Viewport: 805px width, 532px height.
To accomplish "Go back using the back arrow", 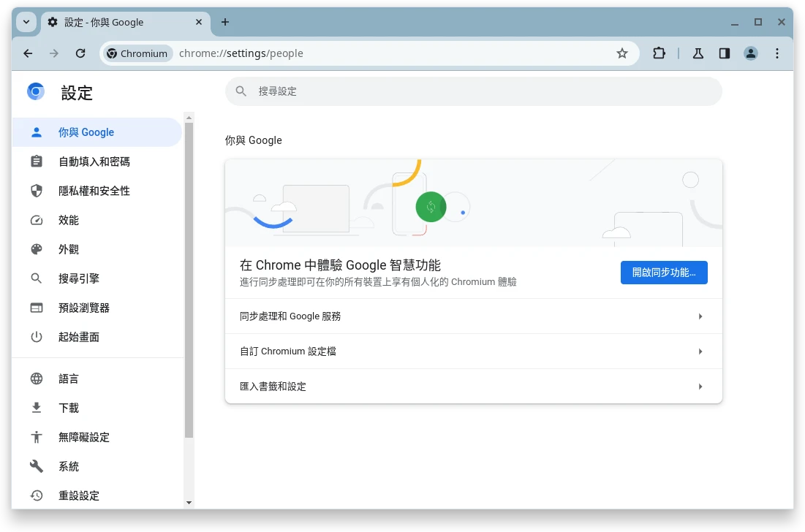I will (28, 53).
